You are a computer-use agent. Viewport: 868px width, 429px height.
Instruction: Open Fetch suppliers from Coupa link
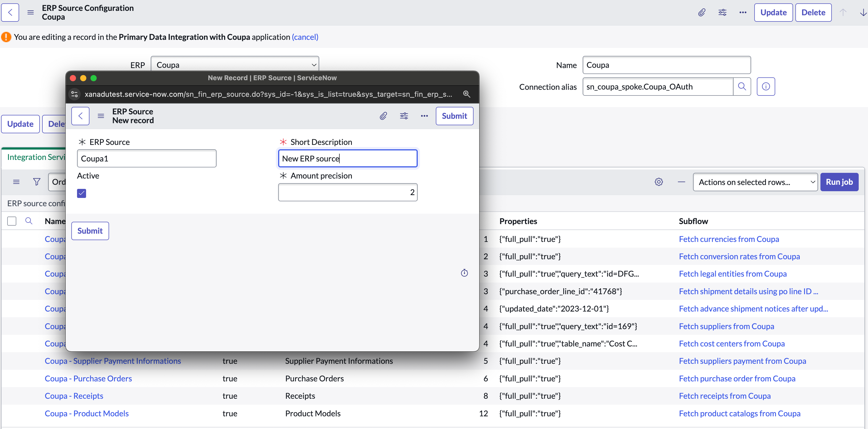[726, 327]
